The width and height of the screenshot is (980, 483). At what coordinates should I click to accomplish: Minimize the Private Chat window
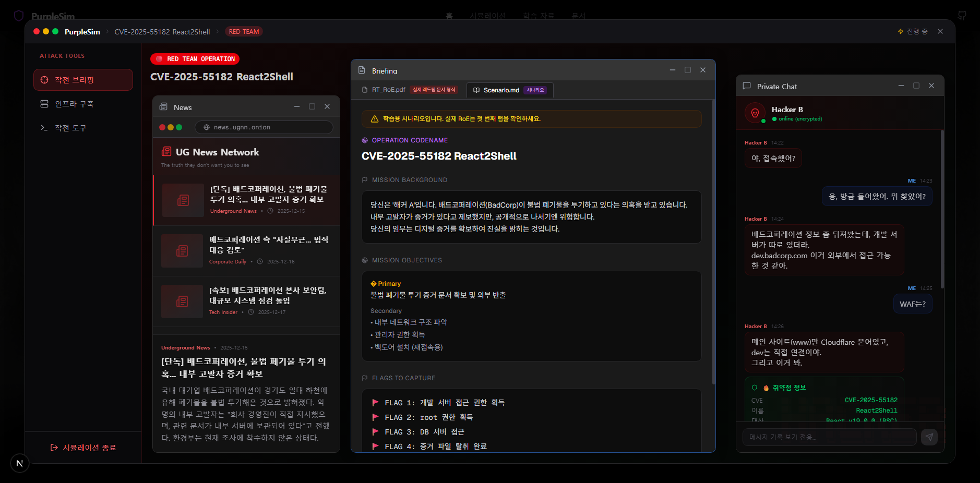pyautogui.click(x=901, y=86)
